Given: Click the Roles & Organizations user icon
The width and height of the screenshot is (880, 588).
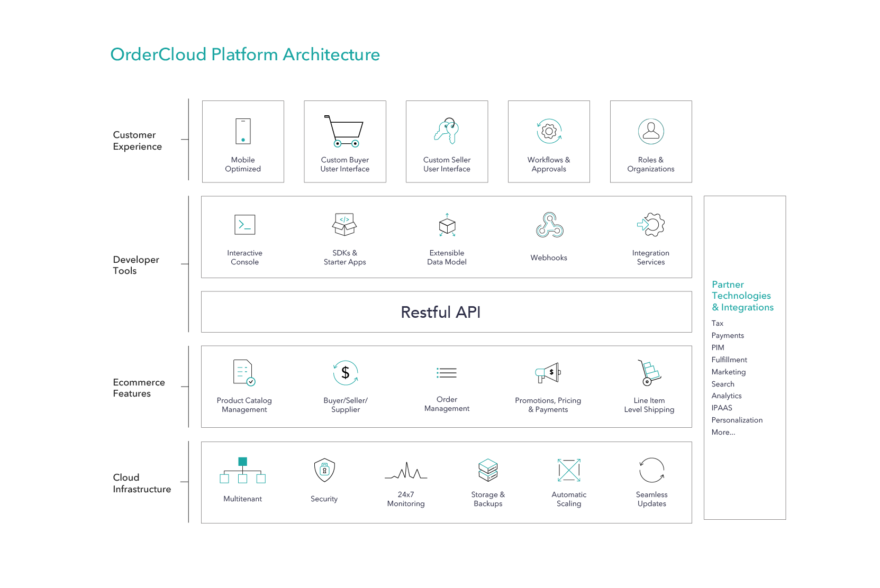Looking at the screenshot, I should pyautogui.click(x=651, y=131).
